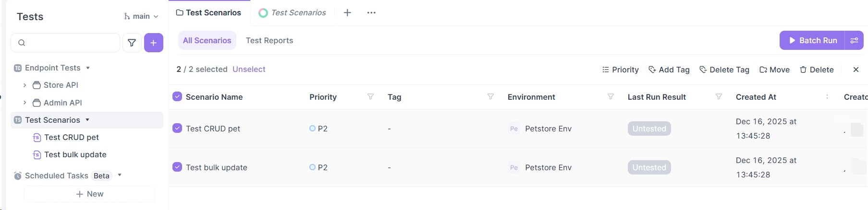
Task: Click the Batch Run button
Action: pyautogui.click(x=812, y=40)
